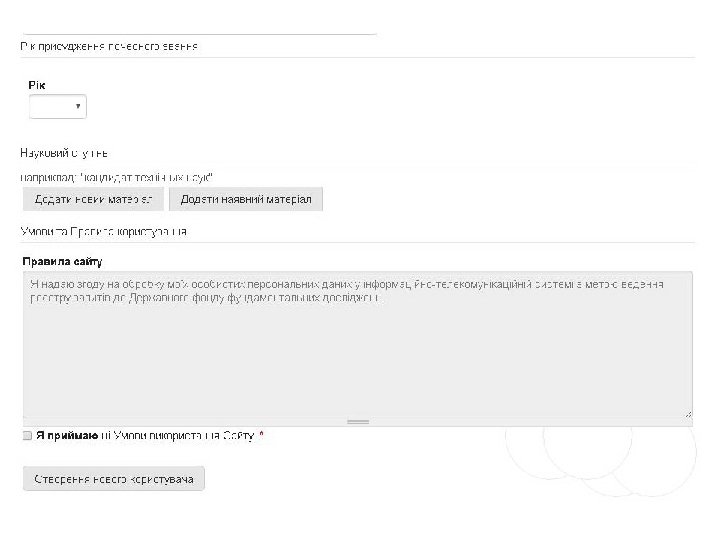720x540 pixels.
Task: Click the red required asterisk marker
Action: point(262,436)
